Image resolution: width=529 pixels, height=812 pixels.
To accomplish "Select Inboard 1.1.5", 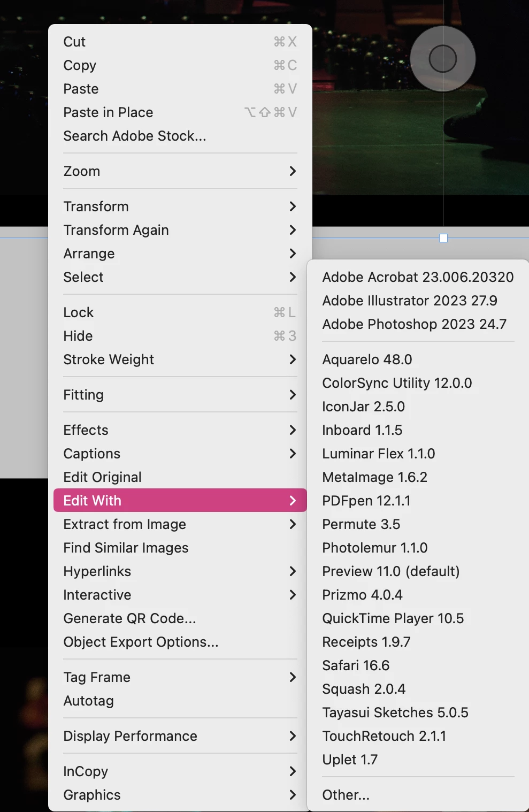I will click(418, 430).
